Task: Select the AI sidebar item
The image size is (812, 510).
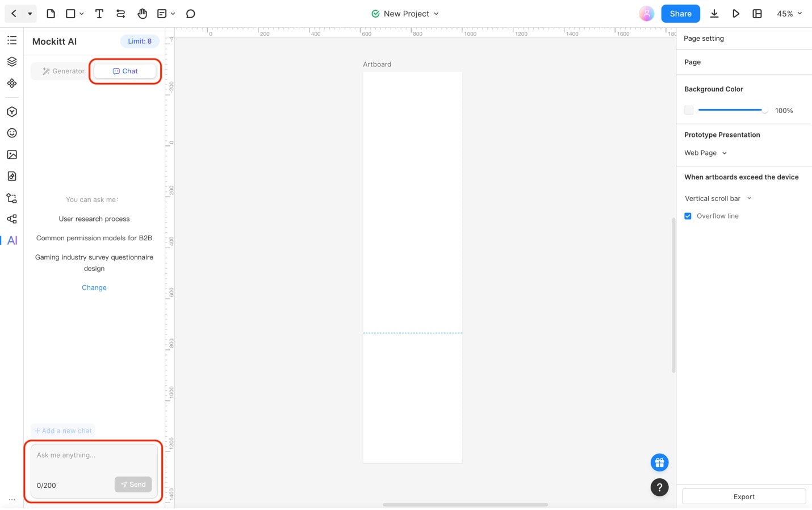Action: 12,240
